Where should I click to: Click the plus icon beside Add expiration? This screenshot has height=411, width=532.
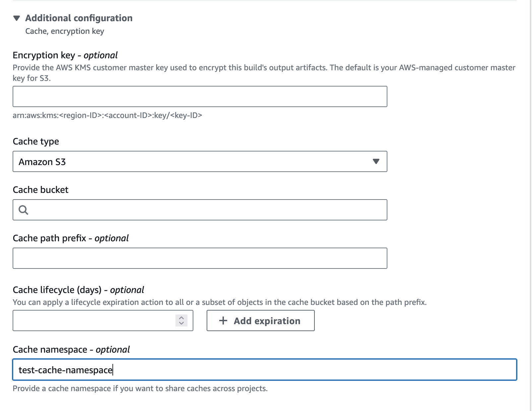click(223, 321)
